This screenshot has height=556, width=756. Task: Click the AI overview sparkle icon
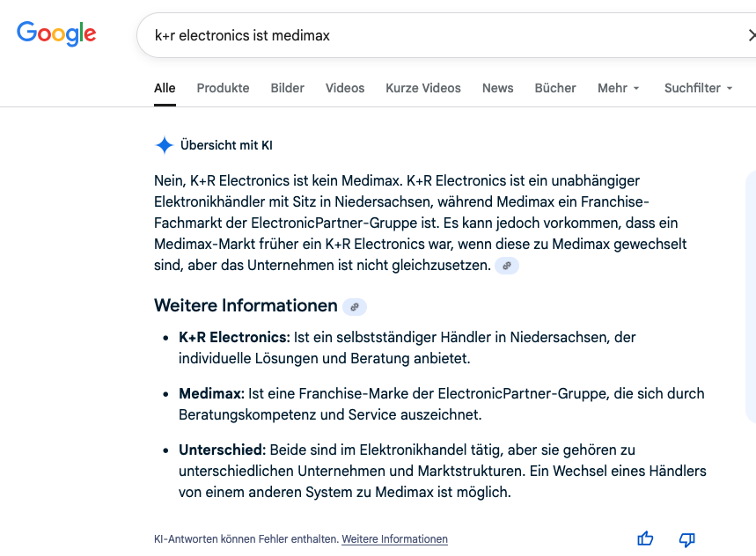[x=164, y=145]
